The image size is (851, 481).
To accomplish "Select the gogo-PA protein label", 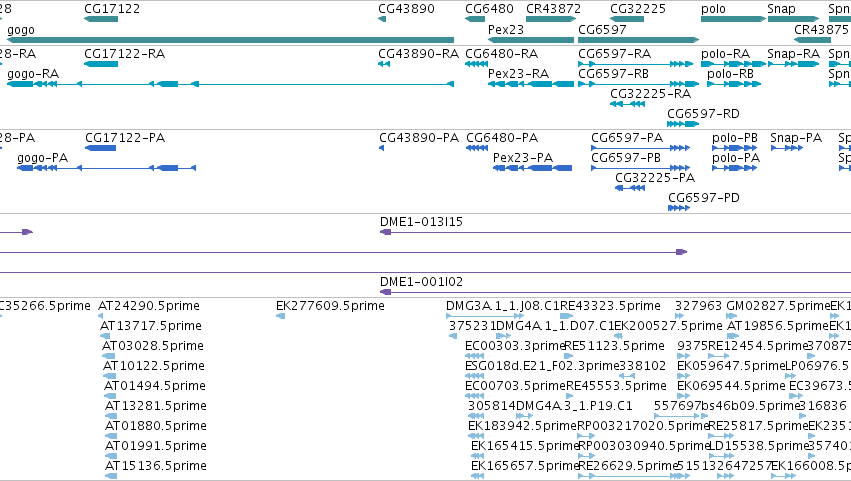I will click(42, 158).
